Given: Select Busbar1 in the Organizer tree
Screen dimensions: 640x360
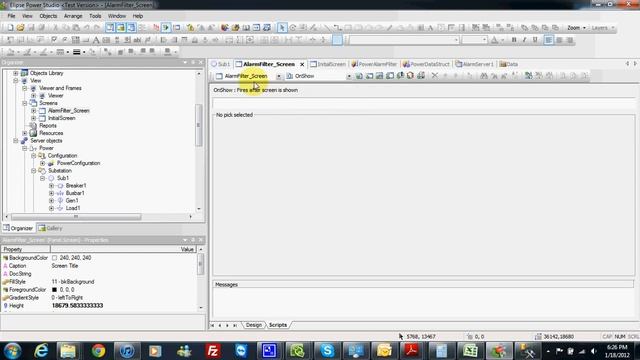Looking at the screenshot, I should 75,193.
